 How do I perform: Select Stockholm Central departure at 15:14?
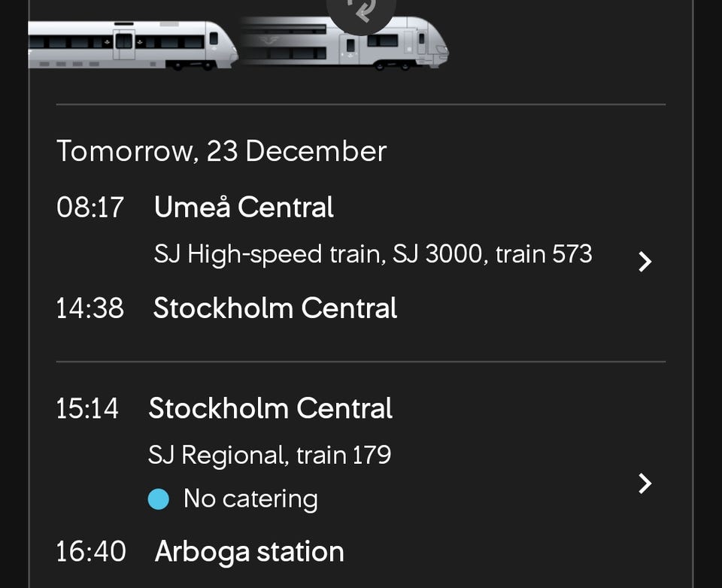(x=271, y=408)
